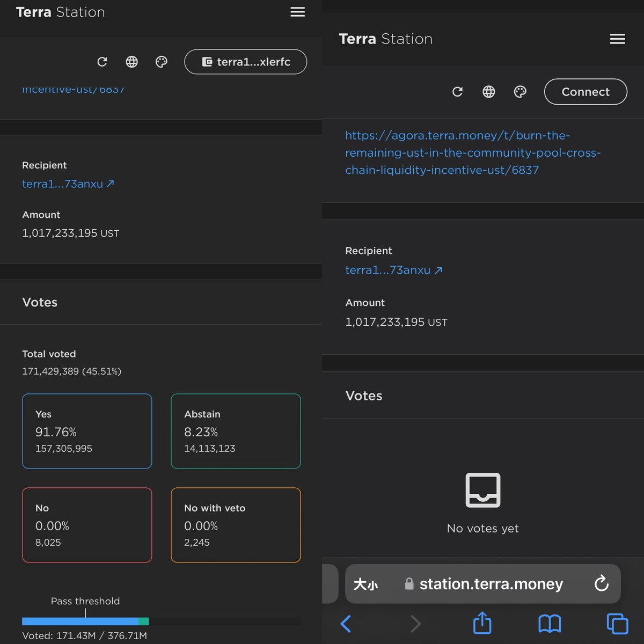Tap Safari reload icon in address bar
The height and width of the screenshot is (644, 644).
point(602,583)
